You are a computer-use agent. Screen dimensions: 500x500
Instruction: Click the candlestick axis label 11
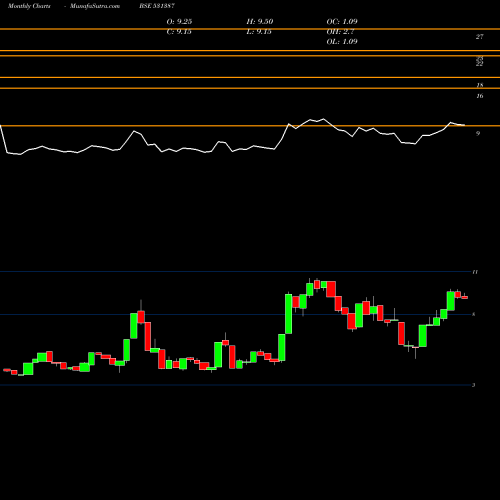click(x=475, y=272)
